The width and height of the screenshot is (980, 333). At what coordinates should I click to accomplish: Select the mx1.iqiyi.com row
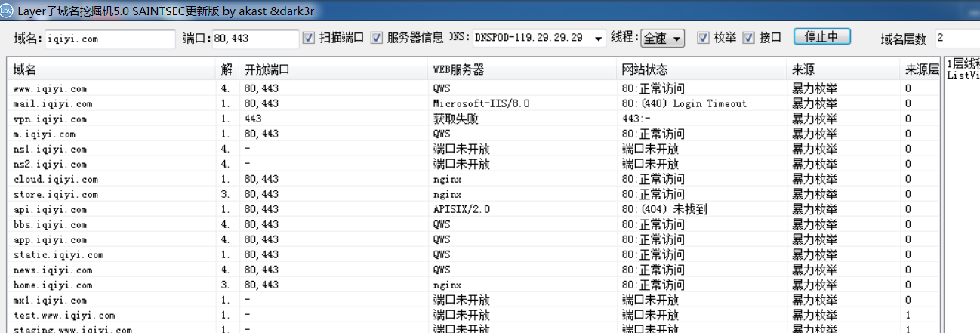tap(473, 300)
